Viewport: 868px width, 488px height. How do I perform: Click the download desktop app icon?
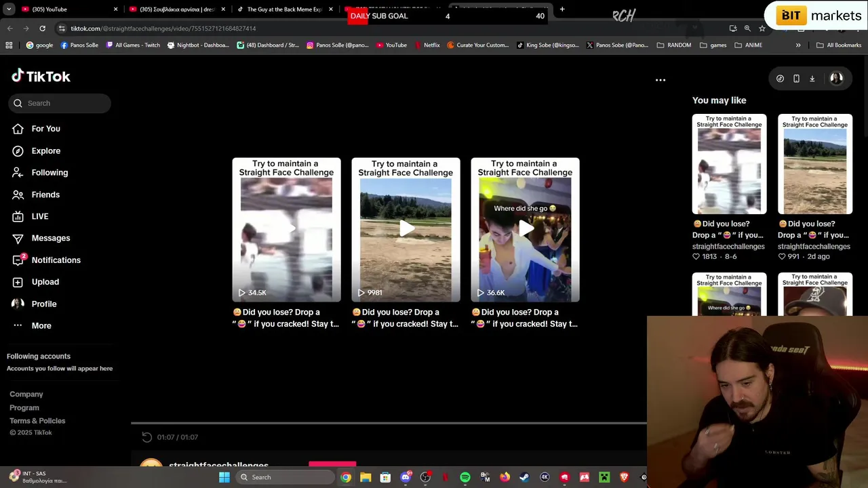[812, 79]
